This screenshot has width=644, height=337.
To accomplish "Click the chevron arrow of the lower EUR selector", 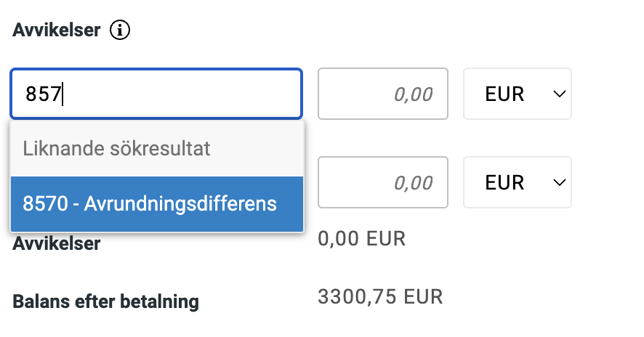I will [558, 182].
